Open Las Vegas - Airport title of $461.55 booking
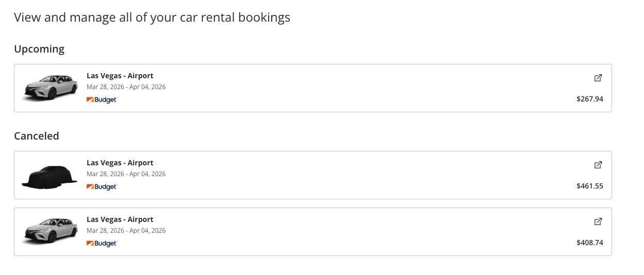This screenshot has height=275, width=644. point(120,163)
